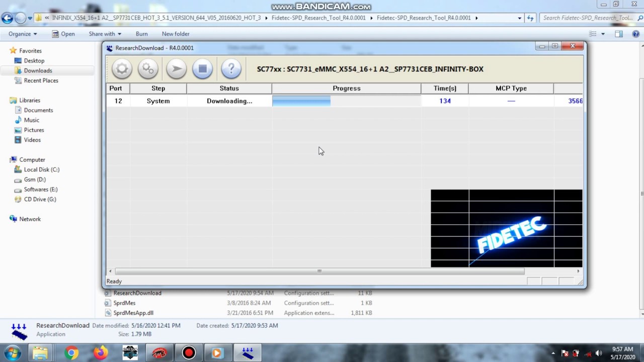Open the view options dropdown arrow
644x362 pixels.
pyautogui.click(x=603, y=34)
